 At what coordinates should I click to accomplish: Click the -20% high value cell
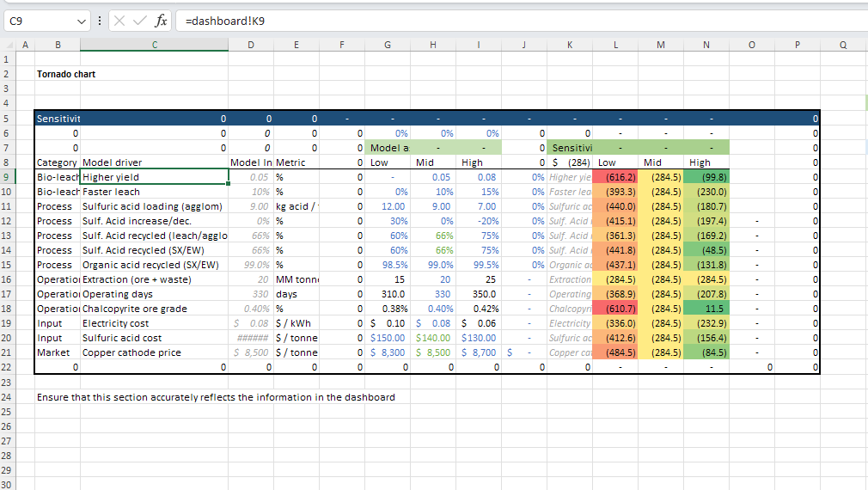[479, 221]
